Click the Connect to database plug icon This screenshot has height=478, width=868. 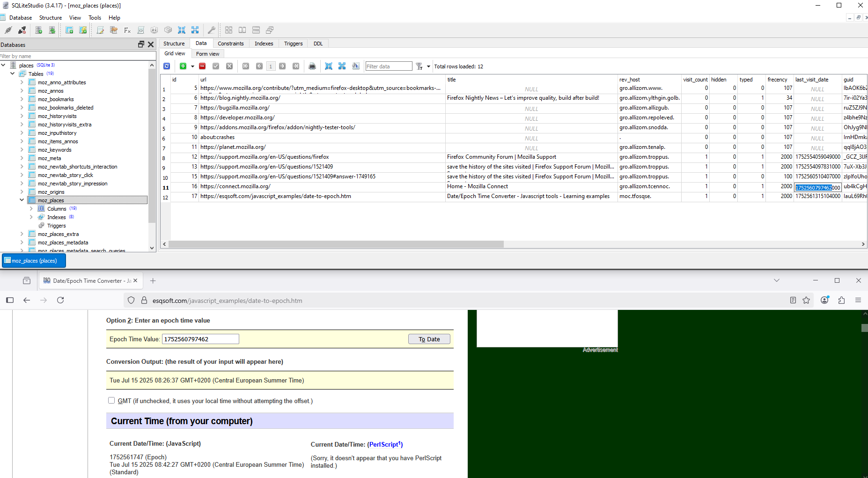click(8, 30)
